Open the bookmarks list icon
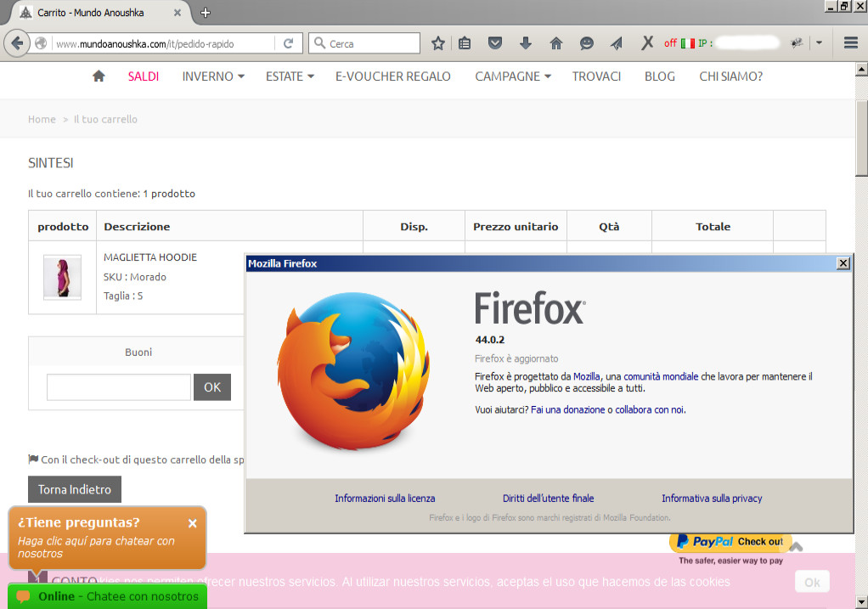Image resolution: width=868 pixels, height=609 pixels. coord(465,43)
